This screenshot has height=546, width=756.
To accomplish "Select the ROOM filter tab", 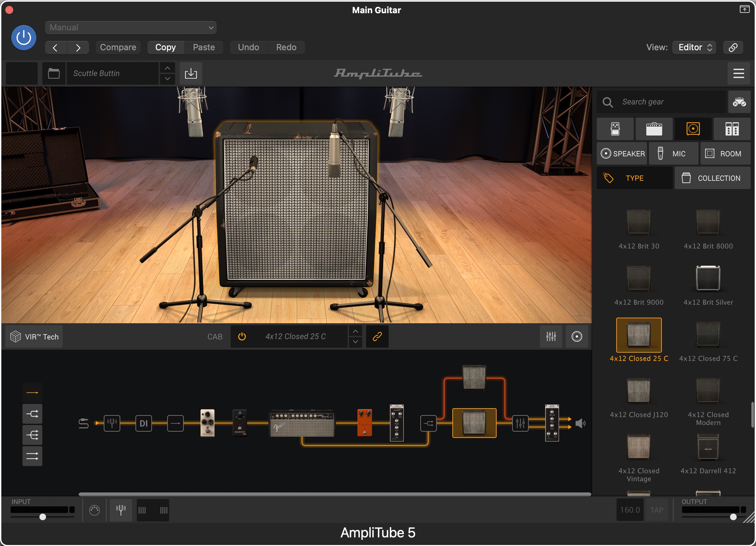I will [725, 154].
